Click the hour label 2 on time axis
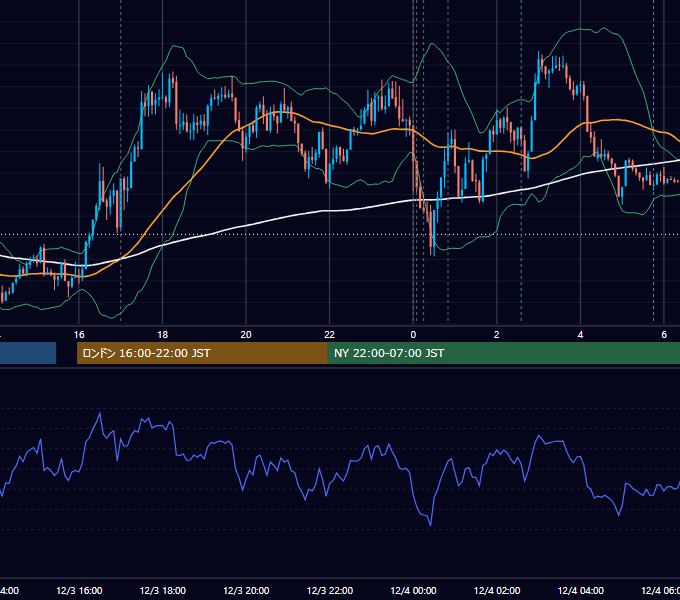The width and height of the screenshot is (680, 600). coord(497,335)
